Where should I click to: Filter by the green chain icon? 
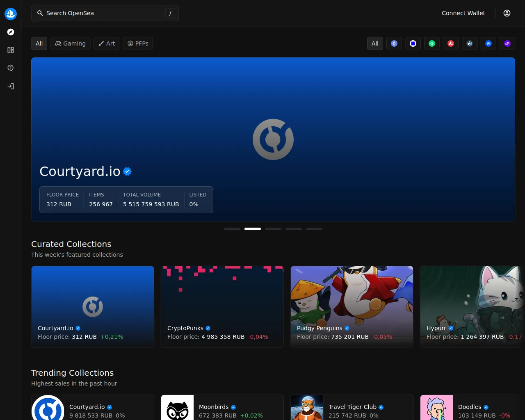point(432,43)
